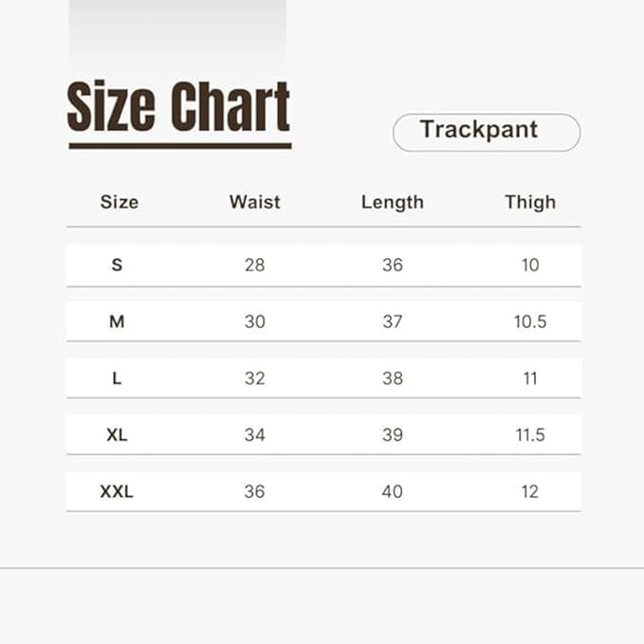The image size is (644, 644).
Task: Click the Trackpant pill label
Action: click(487, 132)
